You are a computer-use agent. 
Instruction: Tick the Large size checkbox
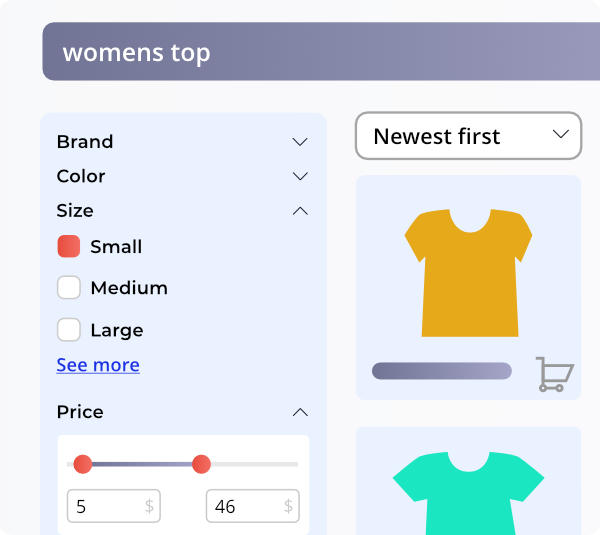click(69, 329)
